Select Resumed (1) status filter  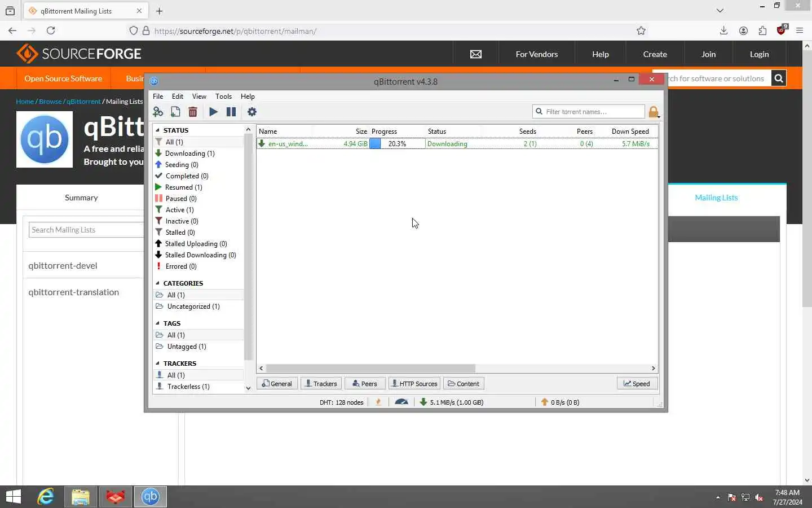pyautogui.click(x=198, y=187)
